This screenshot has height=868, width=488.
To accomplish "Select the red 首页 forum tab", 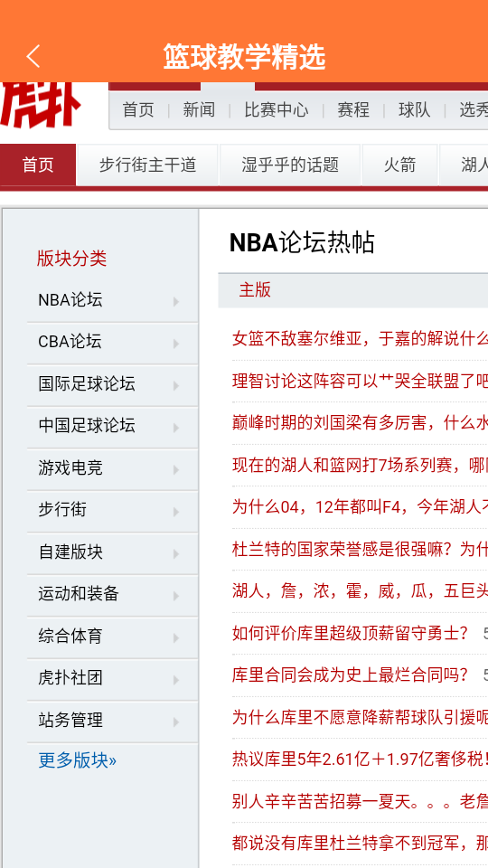I will coord(38,165).
